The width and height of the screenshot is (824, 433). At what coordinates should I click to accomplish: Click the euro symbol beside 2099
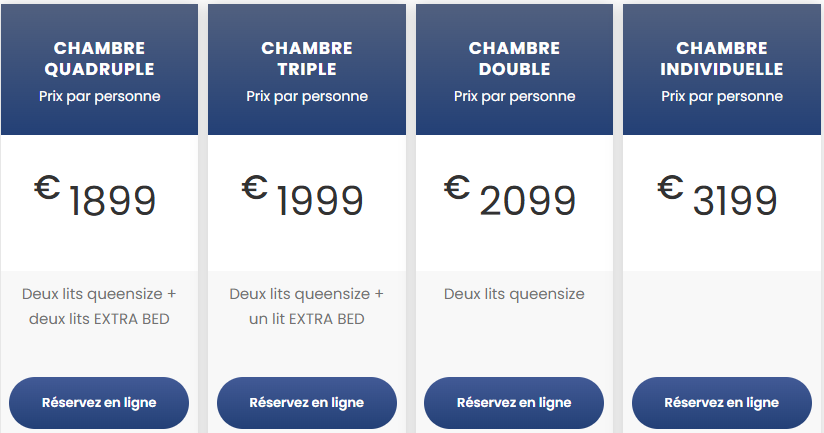click(x=458, y=187)
